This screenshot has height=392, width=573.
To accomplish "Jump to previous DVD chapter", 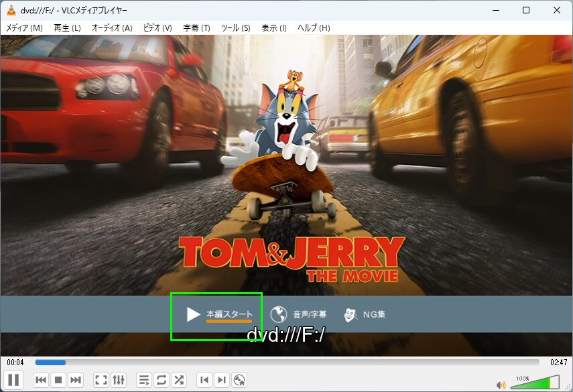I will pyautogui.click(x=204, y=380).
